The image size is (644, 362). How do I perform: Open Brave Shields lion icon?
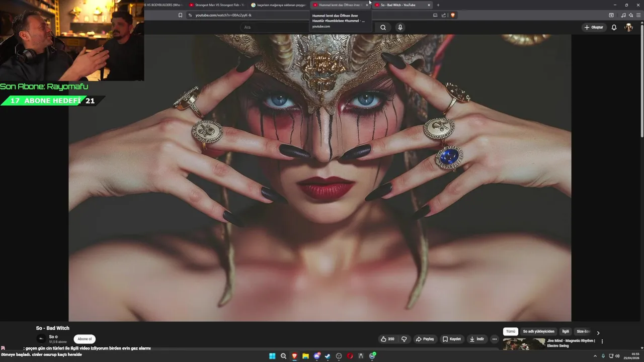[x=453, y=15]
